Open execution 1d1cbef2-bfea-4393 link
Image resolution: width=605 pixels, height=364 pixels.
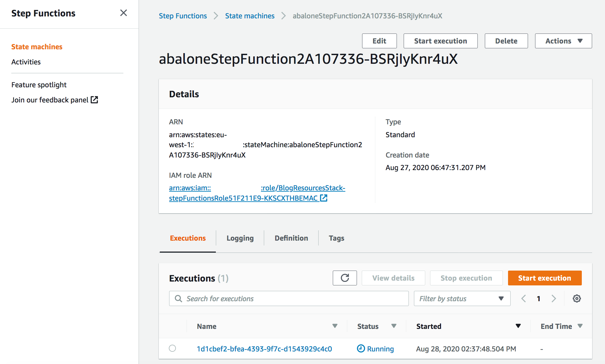264,349
